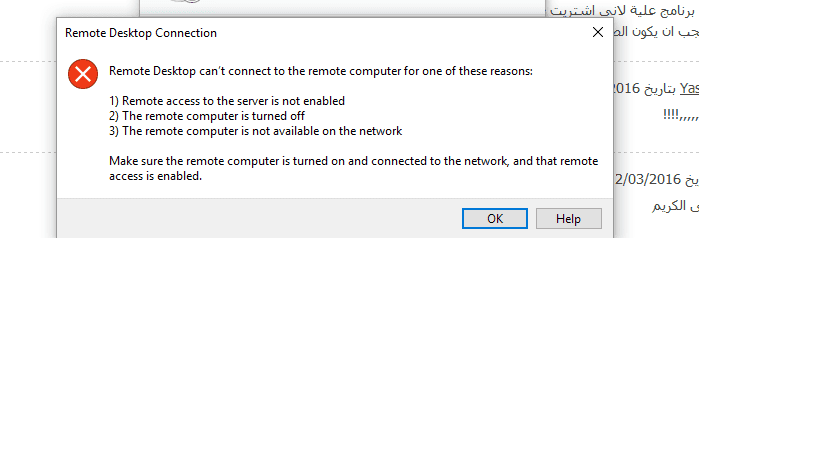Click the gray footer left of OK
Image resolution: width=819 pixels, height=460 pixels.
tap(250, 218)
